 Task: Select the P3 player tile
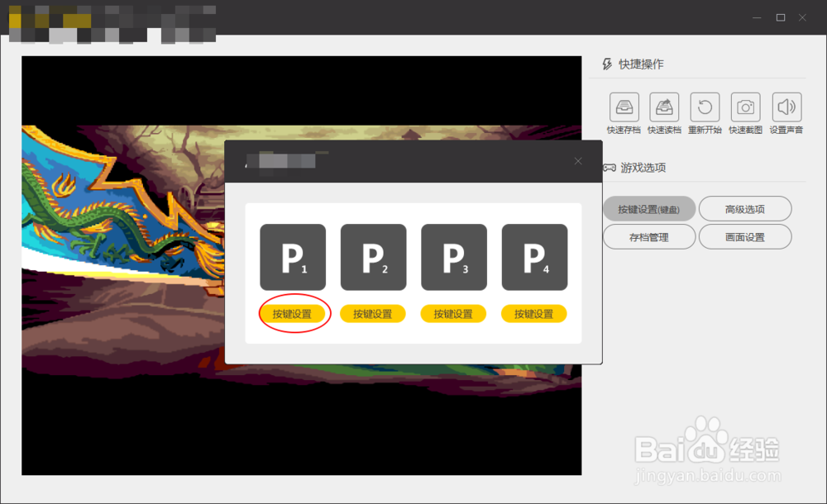(x=453, y=257)
